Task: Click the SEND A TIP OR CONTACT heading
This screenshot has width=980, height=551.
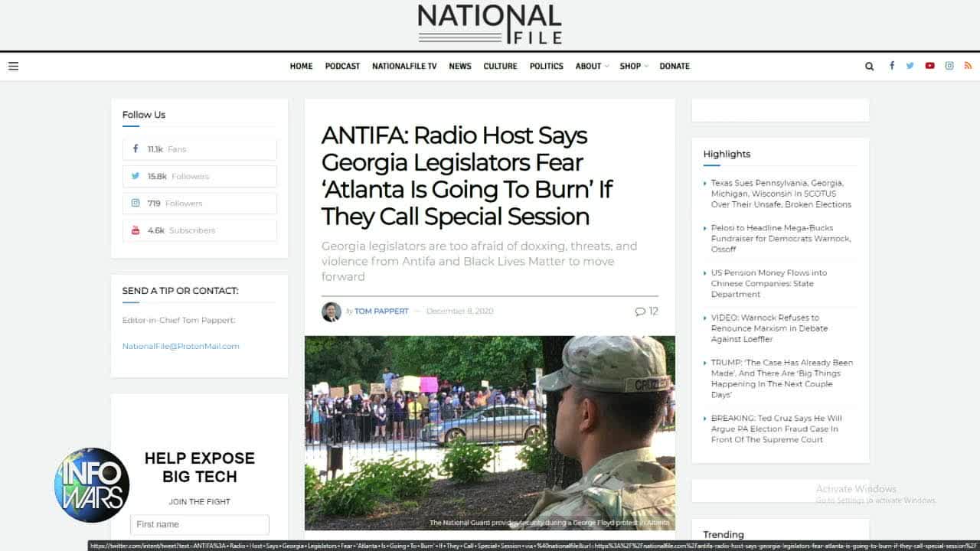Action: point(181,291)
